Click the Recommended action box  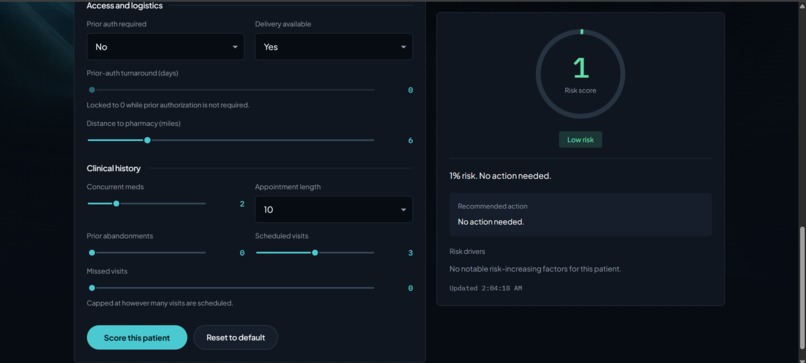tap(580, 214)
